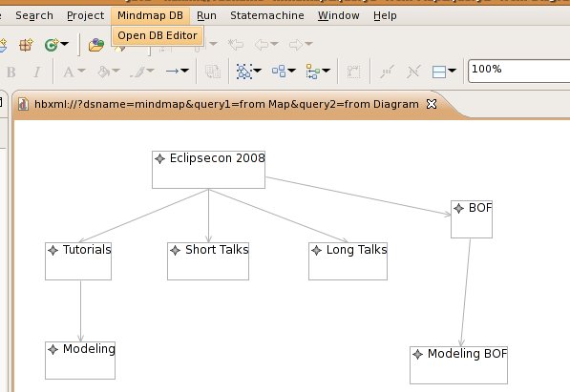Click the star icon in Modeling BOF
The image size is (570, 392).
tap(417, 354)
